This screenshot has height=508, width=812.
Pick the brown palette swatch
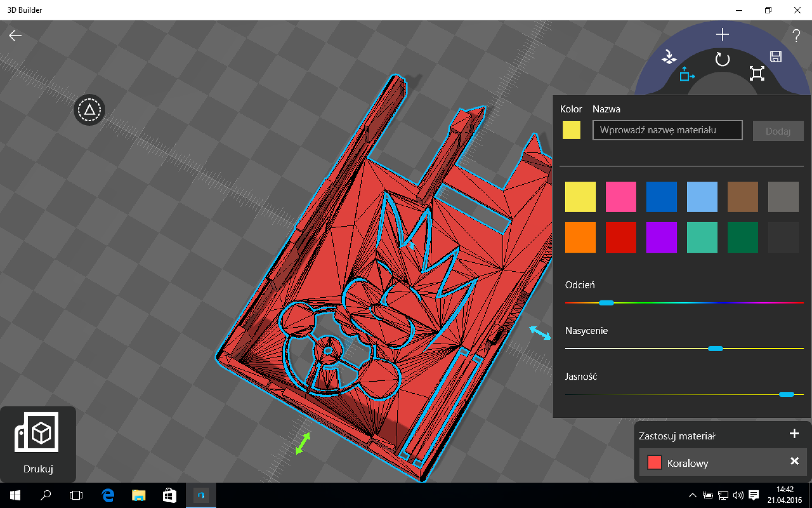point(743,197)
